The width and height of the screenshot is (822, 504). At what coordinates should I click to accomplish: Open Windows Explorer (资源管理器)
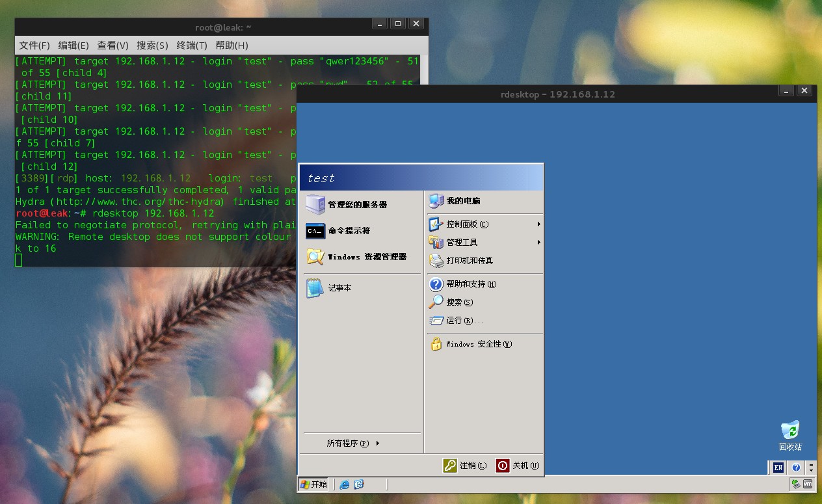366,257
